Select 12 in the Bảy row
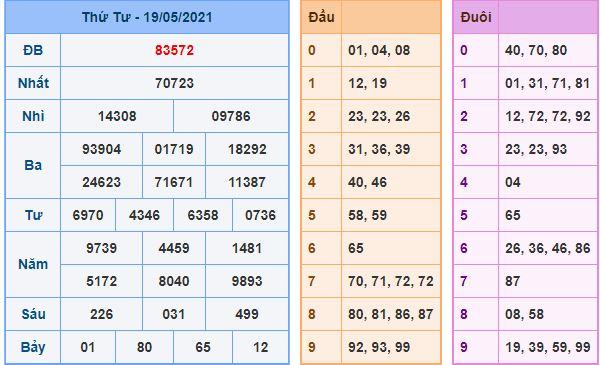Image resolution: width=600 pixels, height=365 pixels. click(x=261, y=347)
